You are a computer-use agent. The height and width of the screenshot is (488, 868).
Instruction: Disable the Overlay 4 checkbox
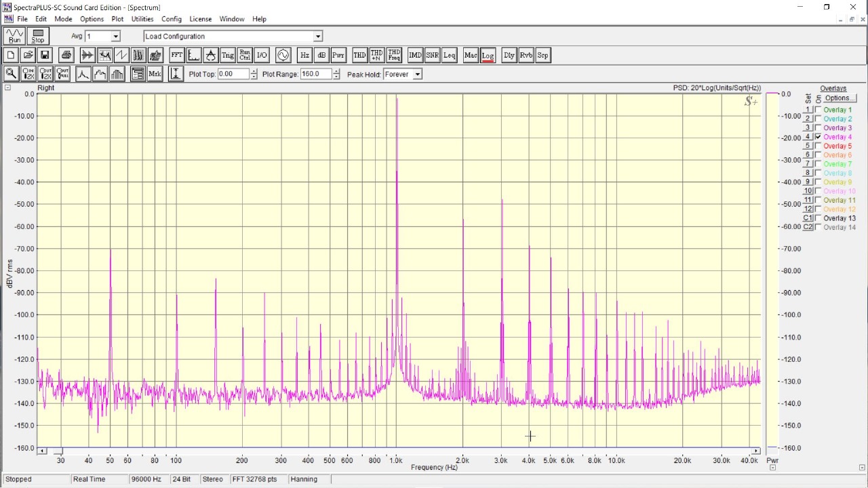818,137
